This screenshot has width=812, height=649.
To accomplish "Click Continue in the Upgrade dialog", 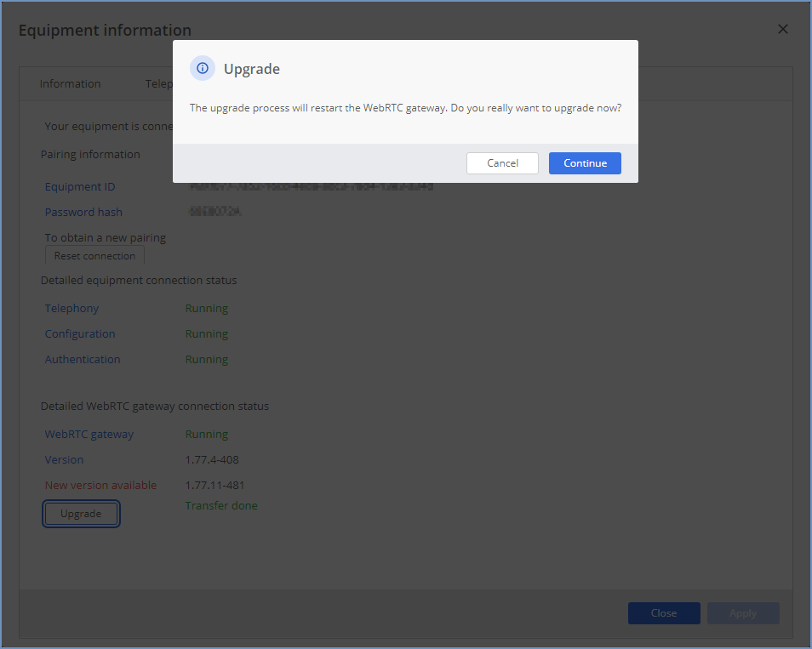I will 585,163.
